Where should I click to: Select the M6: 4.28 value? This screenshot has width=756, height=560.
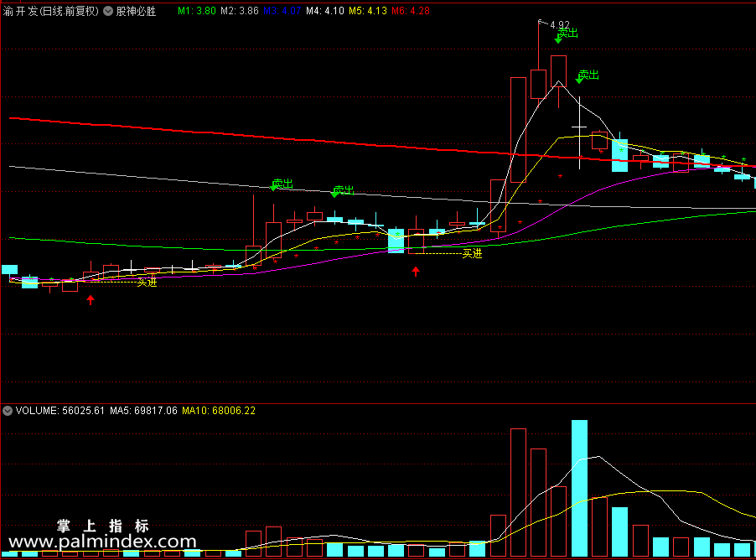click(411, 11)
